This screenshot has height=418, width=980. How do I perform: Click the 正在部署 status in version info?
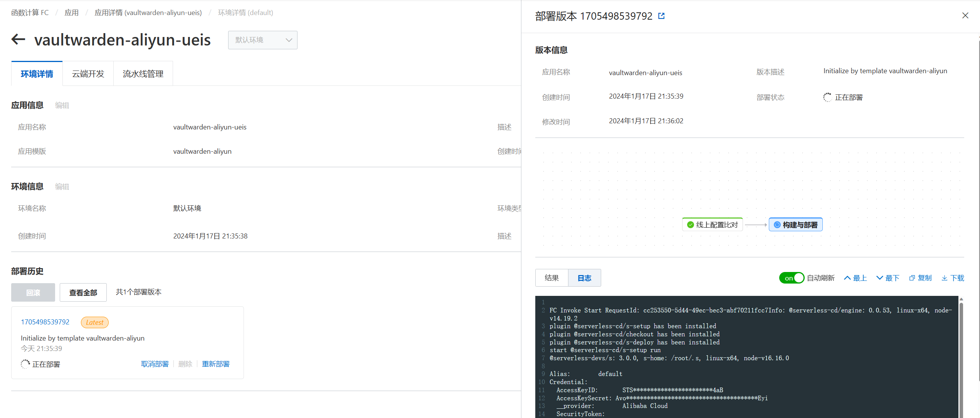843,97
